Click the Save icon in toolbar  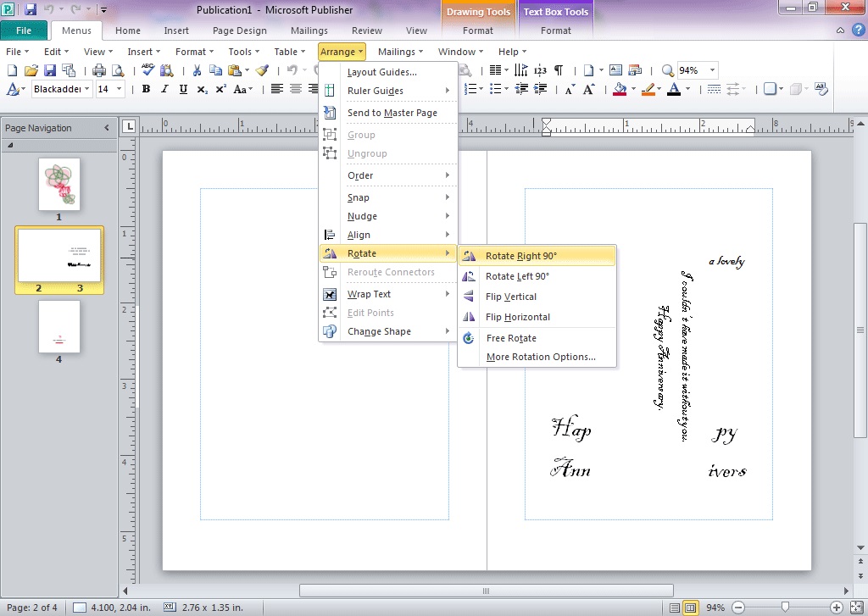(x=49, y=71)
